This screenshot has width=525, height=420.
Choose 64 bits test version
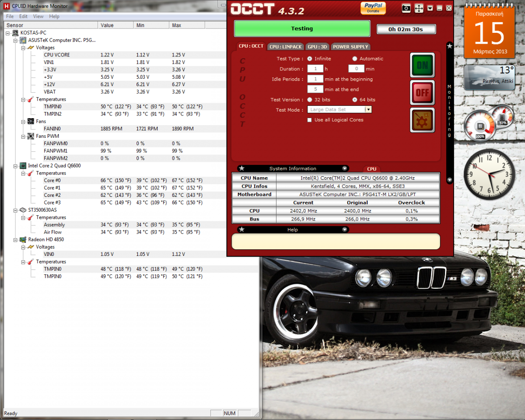click(x=355, y=100)
